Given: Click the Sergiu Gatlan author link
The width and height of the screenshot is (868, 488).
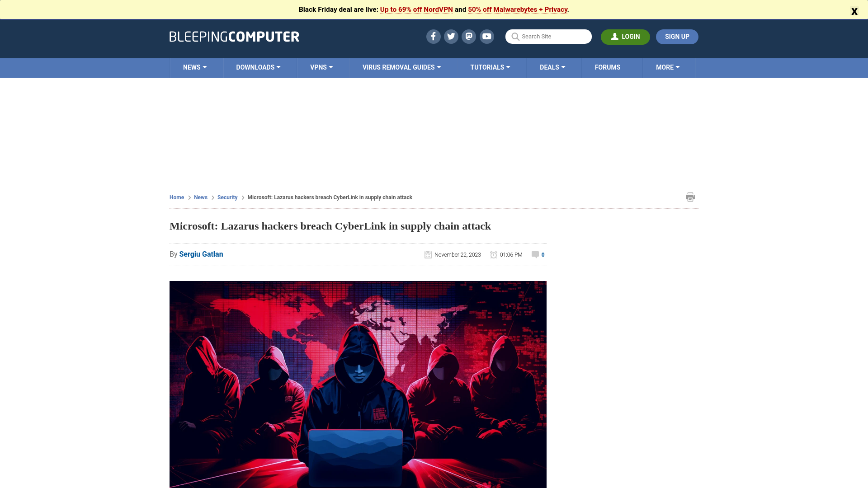Looking at the screenshot, I should [201, 254].
